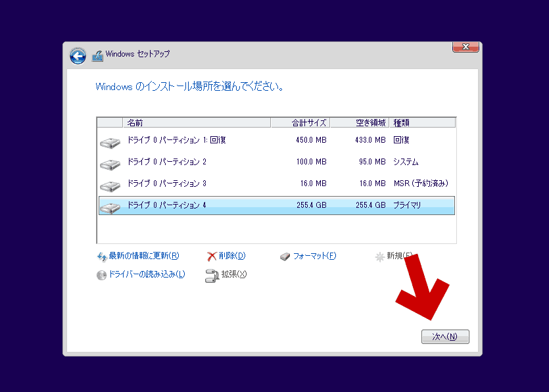
Task: Click the format drive icon
Action: (x=285, y=257)
